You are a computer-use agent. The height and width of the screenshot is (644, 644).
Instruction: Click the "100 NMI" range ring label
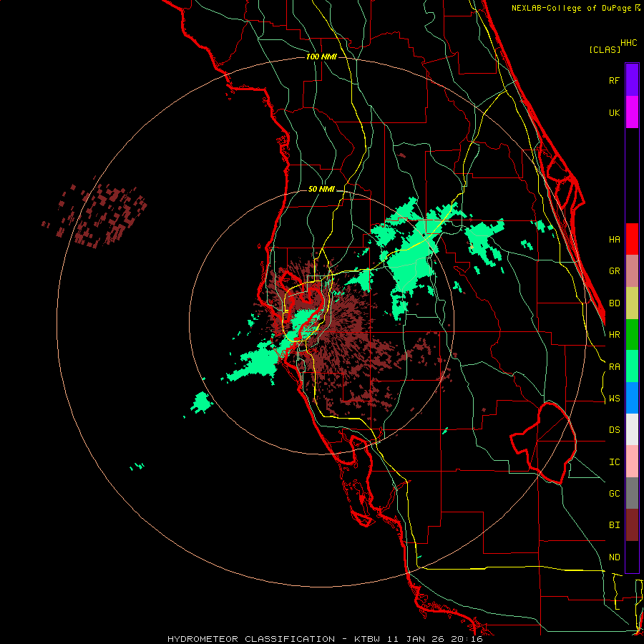(x=321, y=57)
